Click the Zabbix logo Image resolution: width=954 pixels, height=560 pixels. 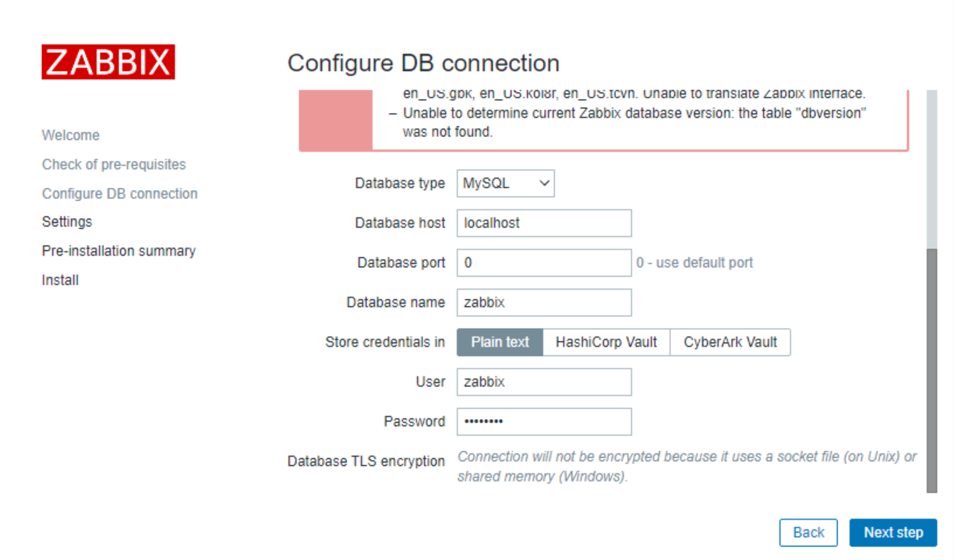tap(108, 62)
